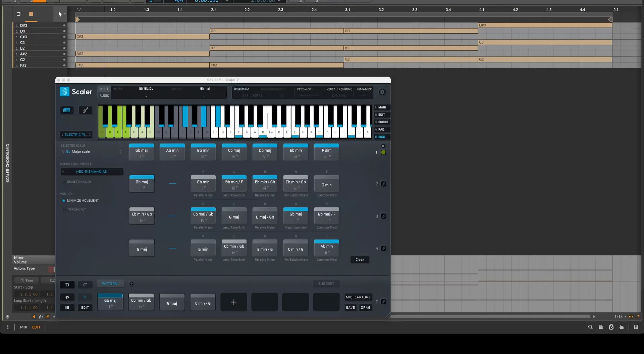Image resolution: width=644 pixels, height=354 pixels.
Task: Switch to MIX view in bottom bar
Action: [x=23, y=327]
